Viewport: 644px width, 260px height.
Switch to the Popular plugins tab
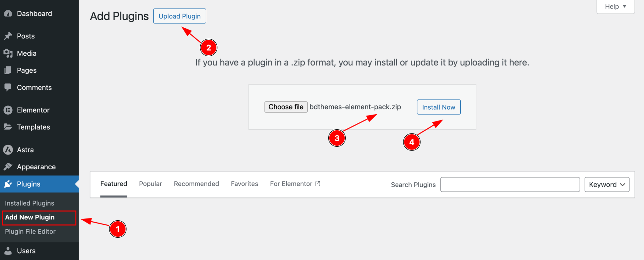coord(150,184)
